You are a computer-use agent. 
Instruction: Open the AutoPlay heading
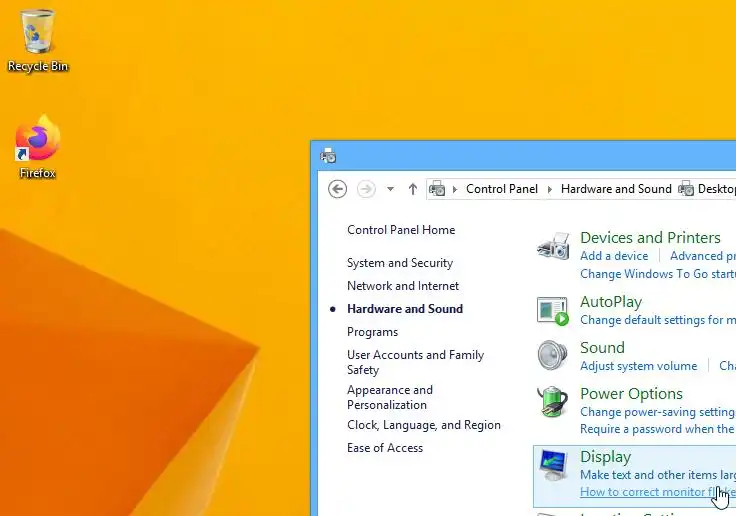click(611, 302)
